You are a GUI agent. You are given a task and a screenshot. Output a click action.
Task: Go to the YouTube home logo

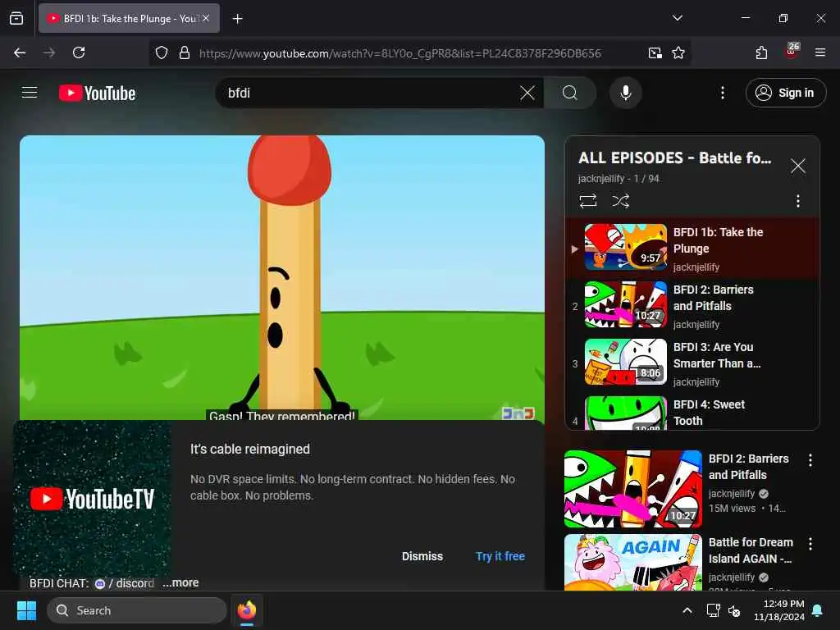pyautogui.click(x=97, y=93)
